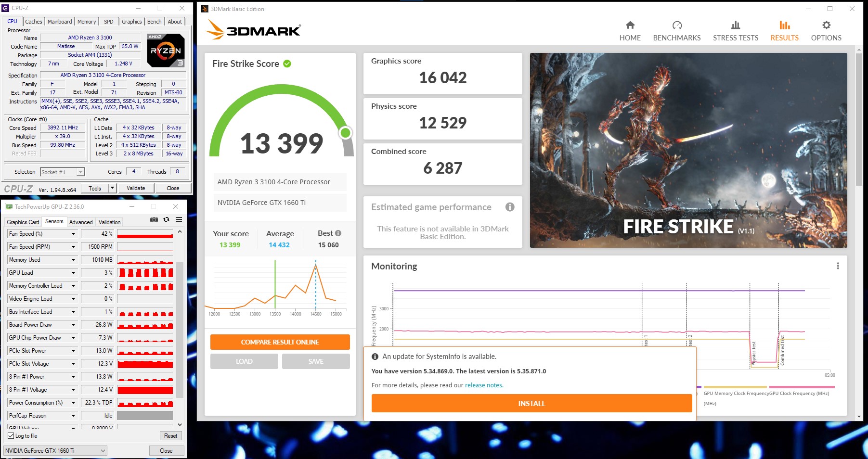
Task: Toggle Log to file checkbox in GPU-Z
Action: [11, 436]
